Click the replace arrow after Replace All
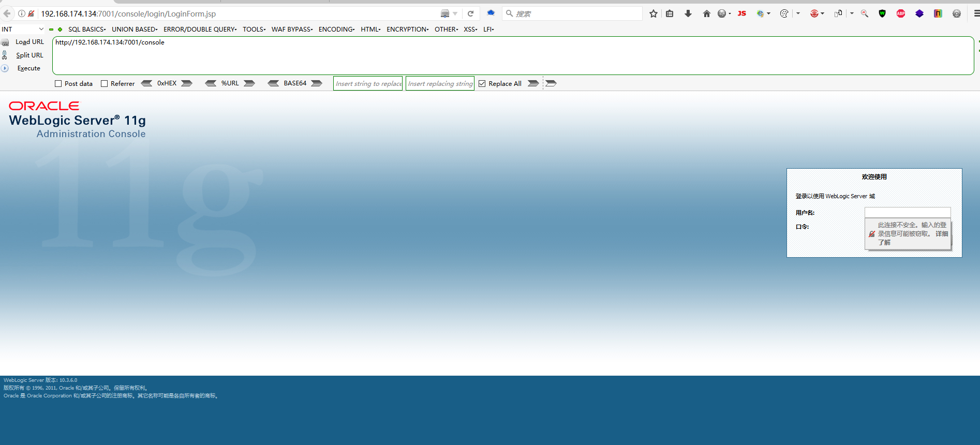The width and height of the screenshot is (980, 445). click(x=533, y=83)
